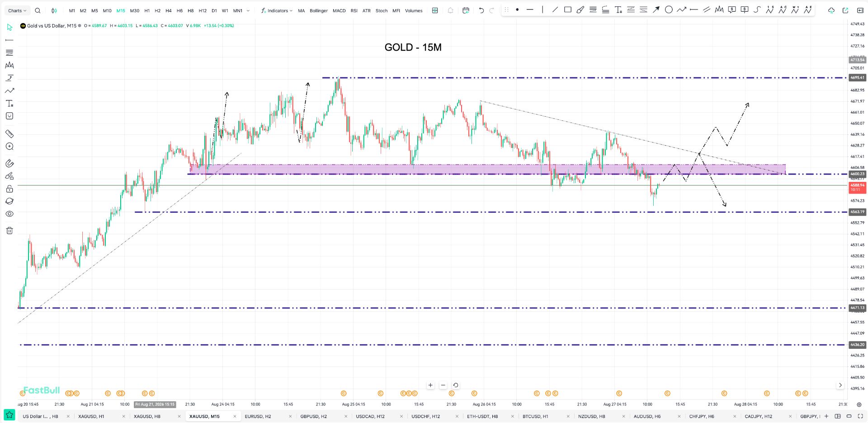
Task: Select the ruler measure tool in sidebar
Action: pyautogui.click(x=9, y=134)
